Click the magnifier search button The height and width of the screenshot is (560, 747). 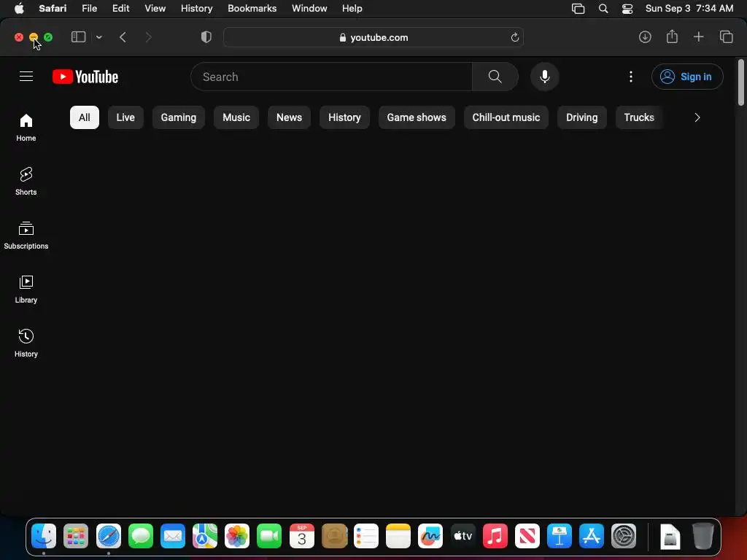pos(495,77)
